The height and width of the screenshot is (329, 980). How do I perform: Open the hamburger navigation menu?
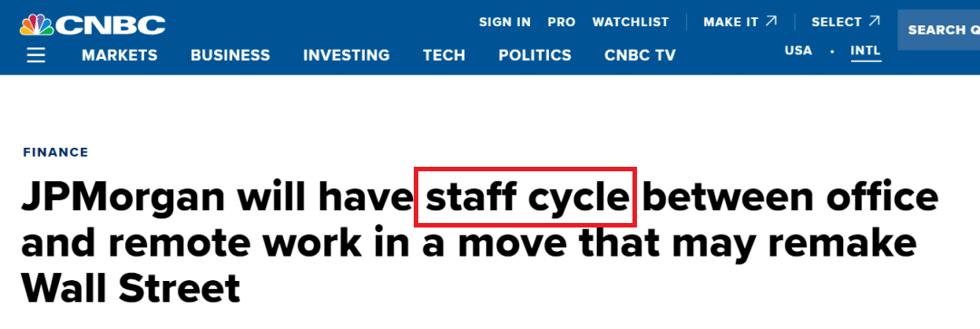36,55
